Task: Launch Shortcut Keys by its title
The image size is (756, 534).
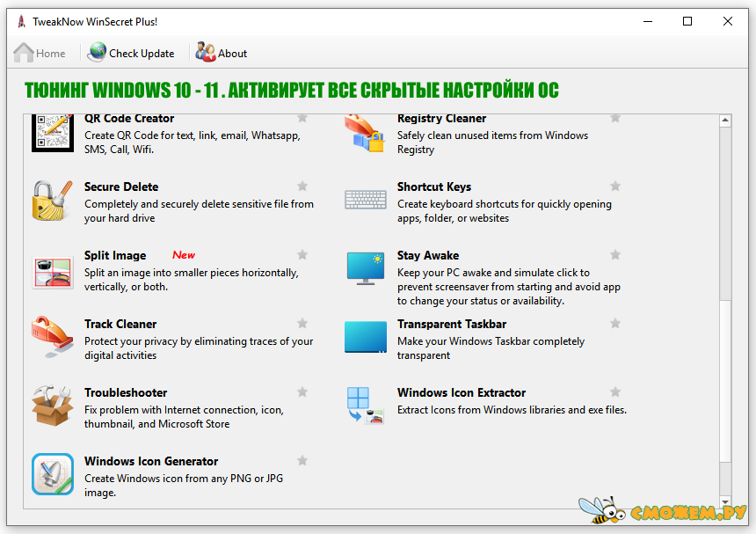Action: click(x=434, y=187)
